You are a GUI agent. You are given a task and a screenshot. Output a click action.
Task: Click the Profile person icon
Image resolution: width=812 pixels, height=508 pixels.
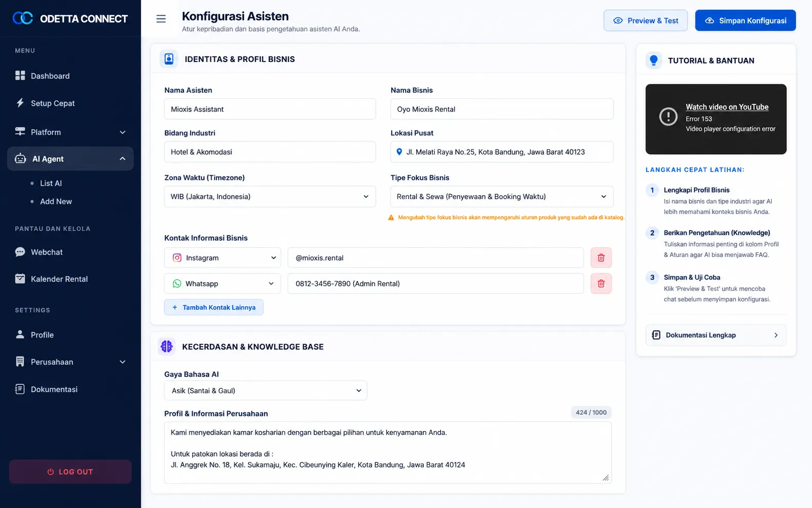[x=20, y=334]
